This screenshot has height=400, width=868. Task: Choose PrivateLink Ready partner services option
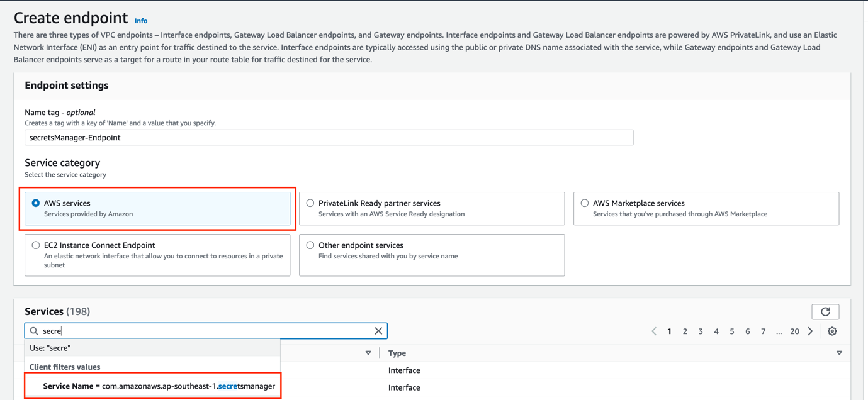(x=310, y=203)
